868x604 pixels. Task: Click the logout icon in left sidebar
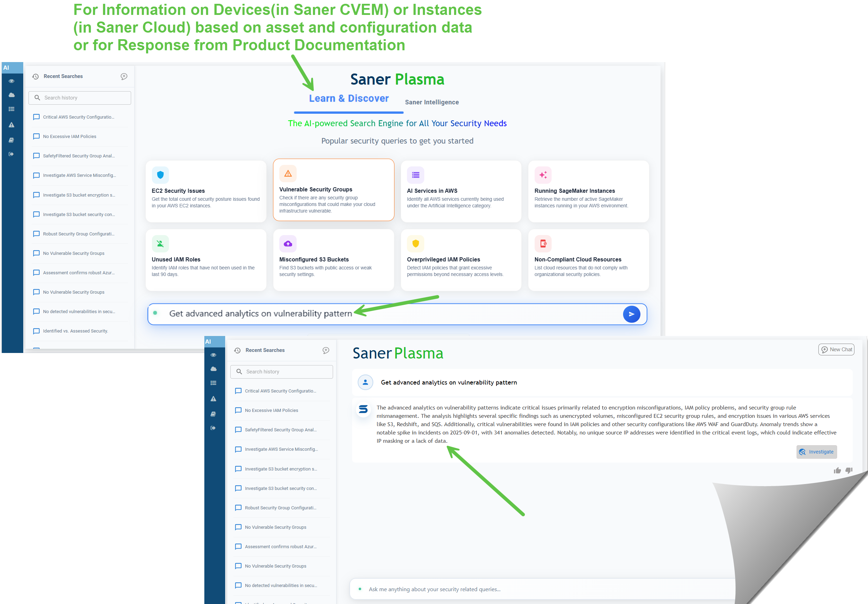click(x=11, y=154)
